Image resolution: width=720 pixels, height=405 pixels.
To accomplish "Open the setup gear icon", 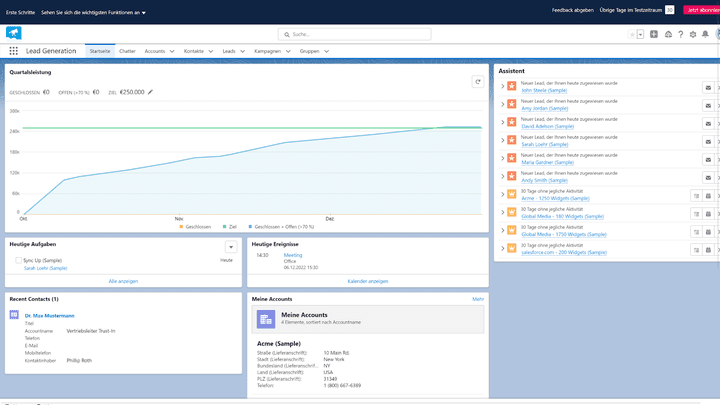I will pos(692,34).
